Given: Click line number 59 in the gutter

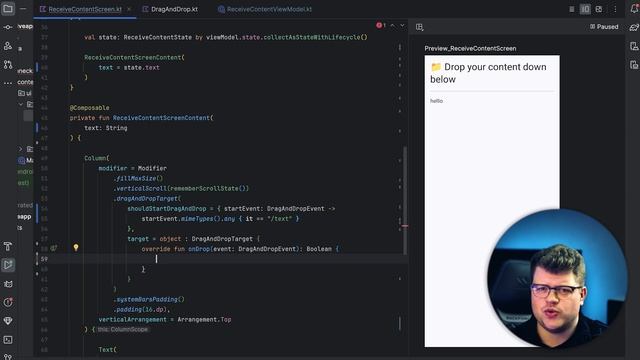Looking at the screenshot, I should [x=44, y=259].
